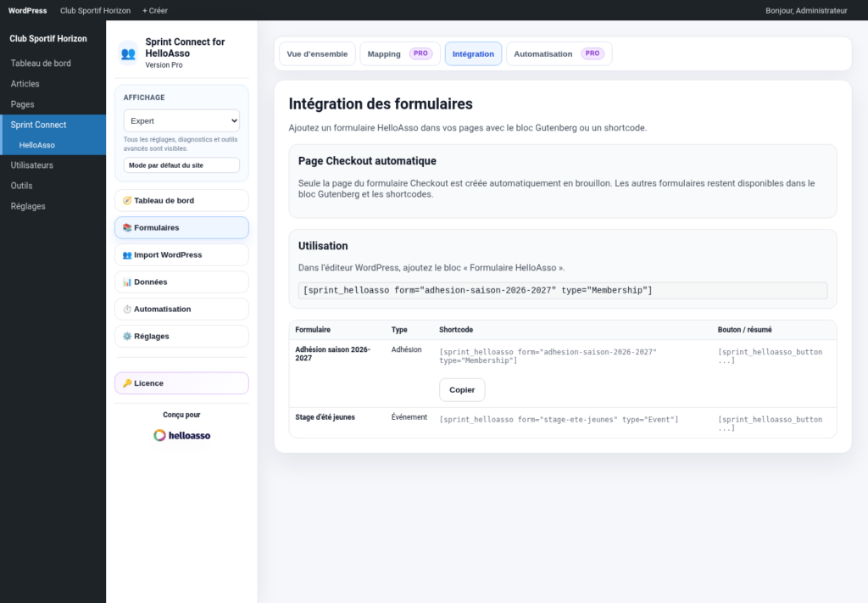868x603 pixels.
Task: Select the Intégration tab
Action: (x=473, y=53)
